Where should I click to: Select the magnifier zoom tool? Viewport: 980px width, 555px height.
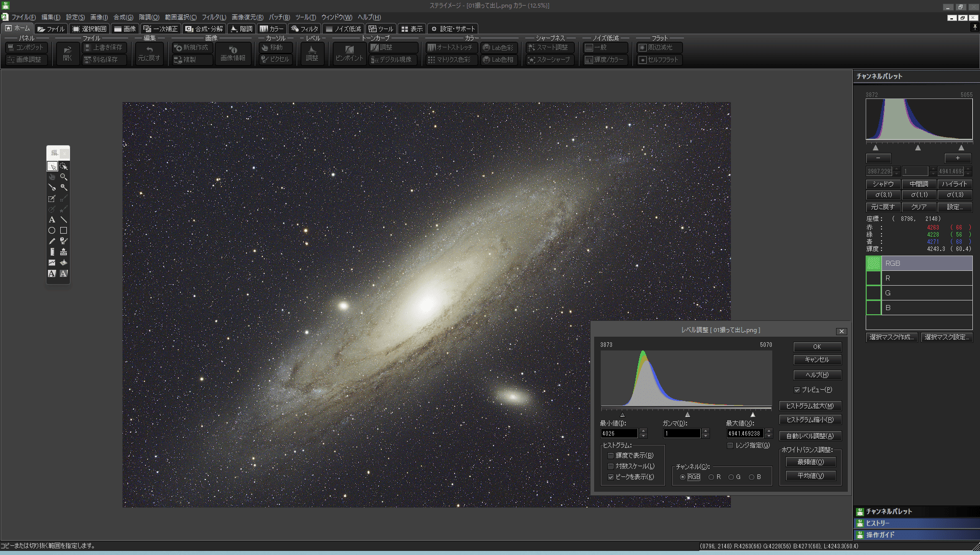tap(64, 177)
